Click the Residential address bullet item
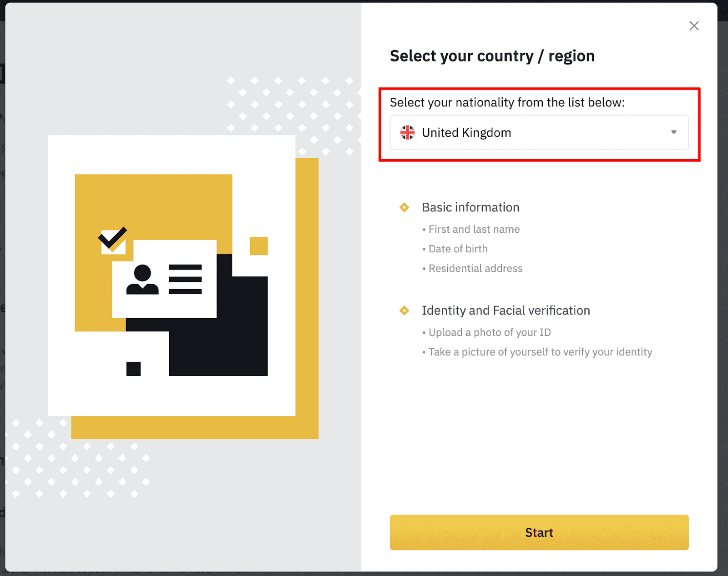 (475, 268)
